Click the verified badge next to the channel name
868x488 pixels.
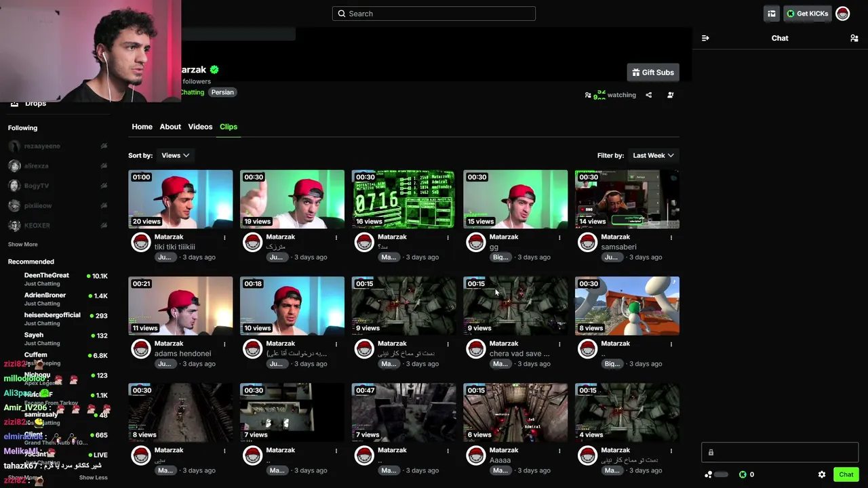click(214, 69)
